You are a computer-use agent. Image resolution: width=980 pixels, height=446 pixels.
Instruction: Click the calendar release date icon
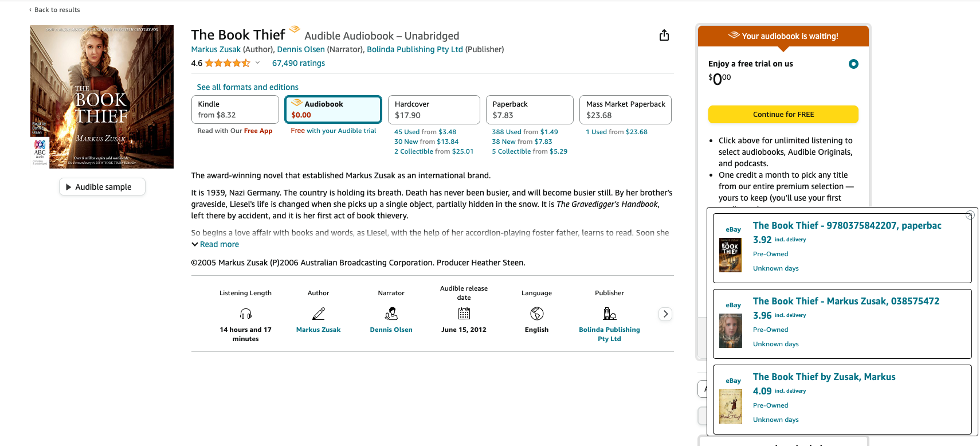(x=464, y=314)
